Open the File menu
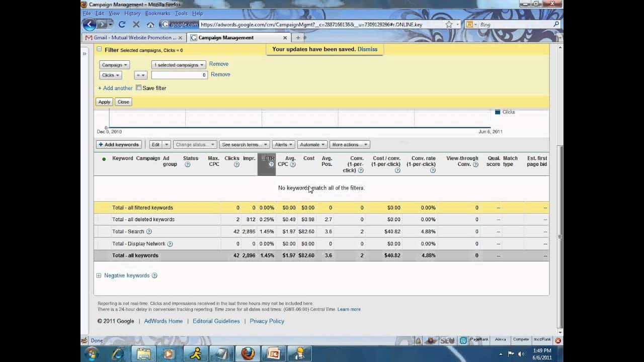The image size is (644, 362). 87,14
